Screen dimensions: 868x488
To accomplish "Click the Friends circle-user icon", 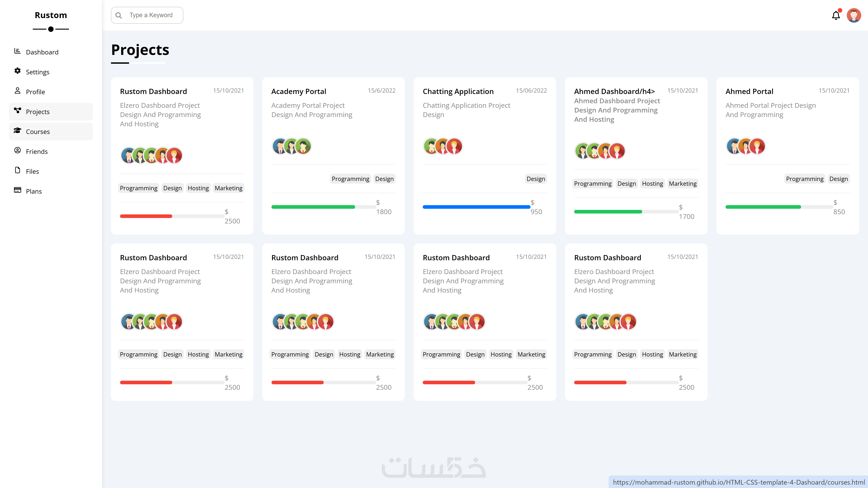I will click(x=18, y=150).
